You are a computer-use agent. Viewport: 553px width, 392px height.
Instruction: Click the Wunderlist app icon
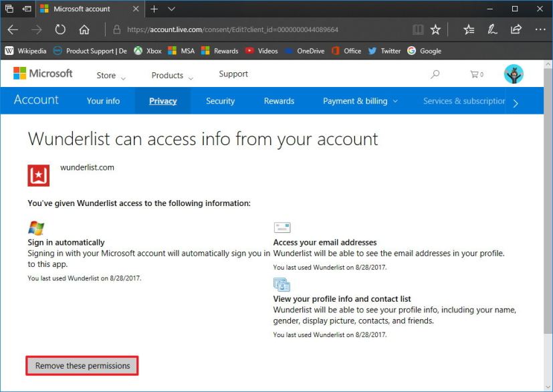click(38, 175)
